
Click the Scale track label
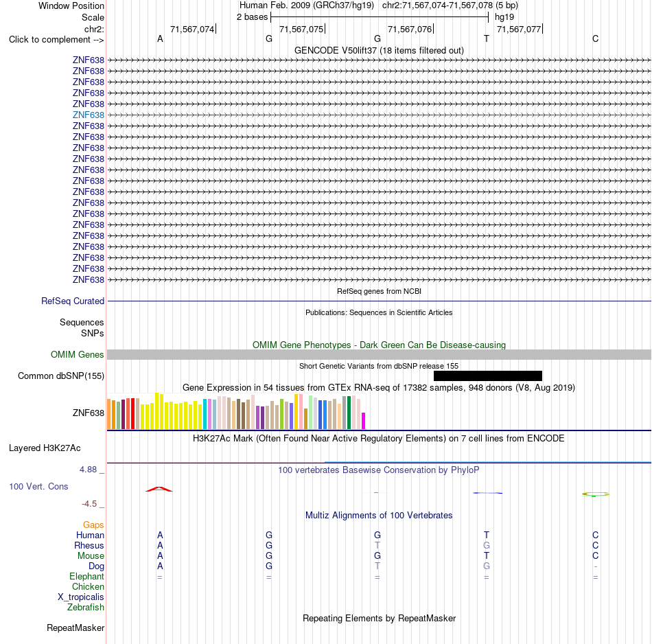pos(93,17)
